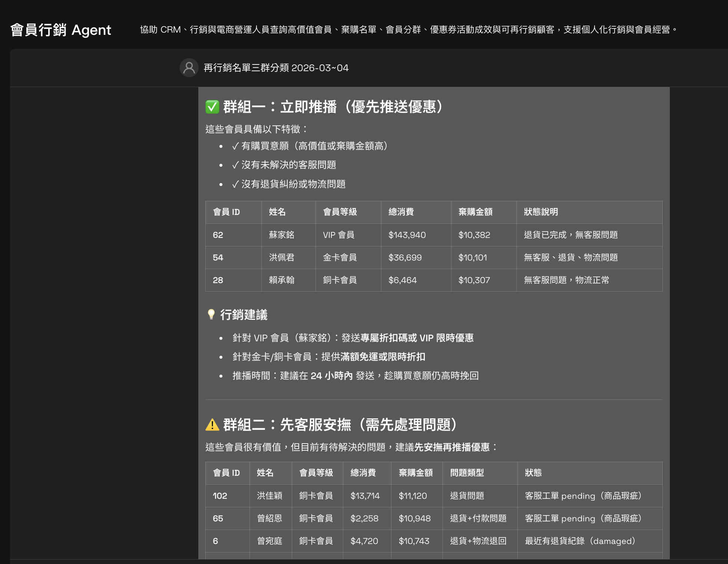728x564 pixels.
Task: Click the 問題類型 column header
Action: pos(467,473)
